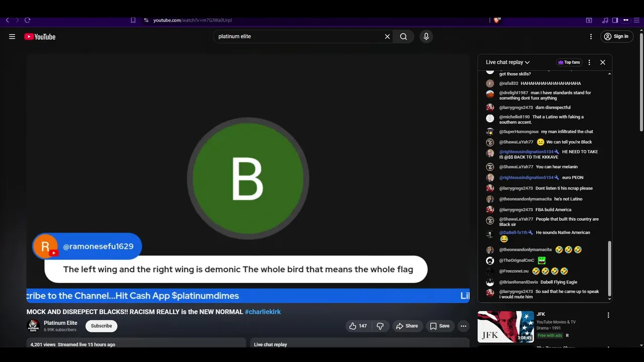
Task: Open the browser main menu
Action: 636,20
